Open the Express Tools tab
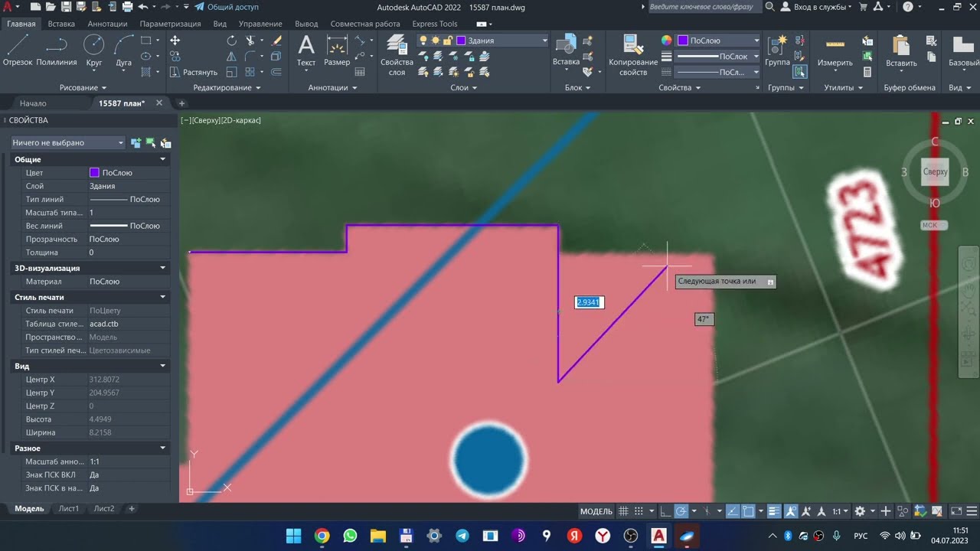The width and height of the screenshot is (980, 551). pos(435,24)
